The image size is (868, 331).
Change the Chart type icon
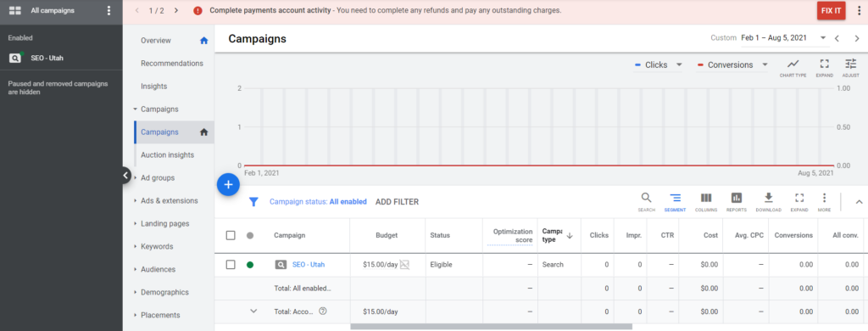click(x=793, y=68)
